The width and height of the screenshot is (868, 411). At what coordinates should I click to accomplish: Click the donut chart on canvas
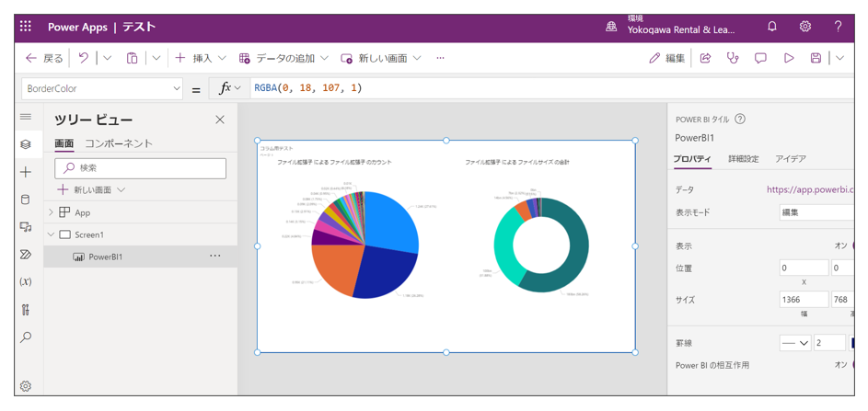click(541, 245)
